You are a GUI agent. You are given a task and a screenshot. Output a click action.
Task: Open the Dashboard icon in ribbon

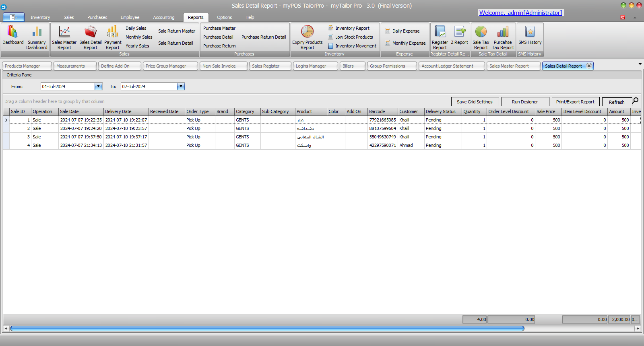[13, 32]
